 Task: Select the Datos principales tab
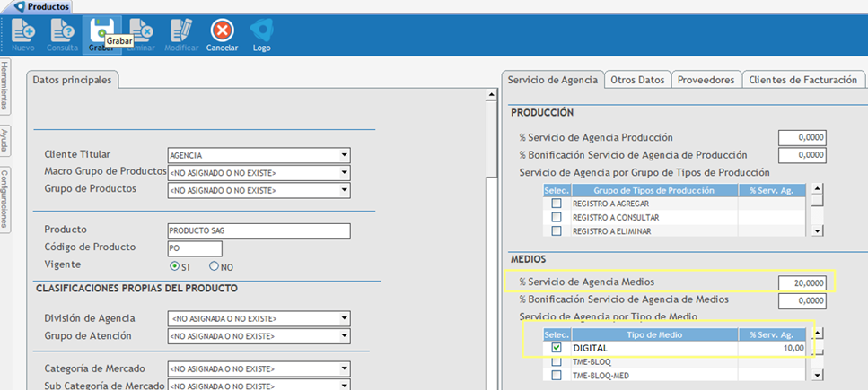coord(72,80)
